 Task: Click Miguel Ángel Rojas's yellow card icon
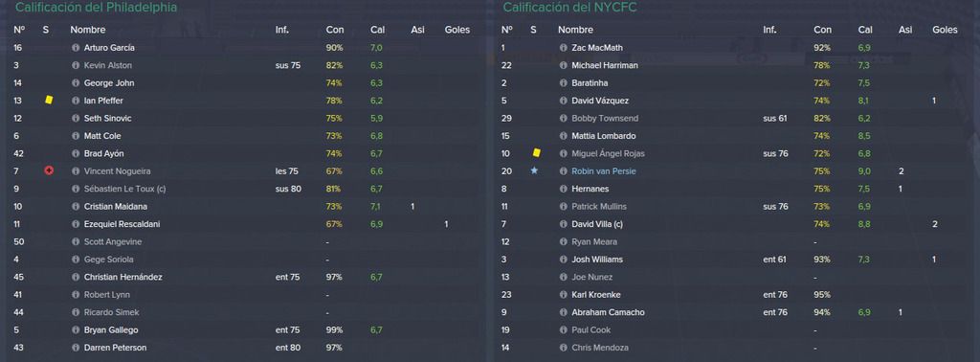click(x=536, y=153)
